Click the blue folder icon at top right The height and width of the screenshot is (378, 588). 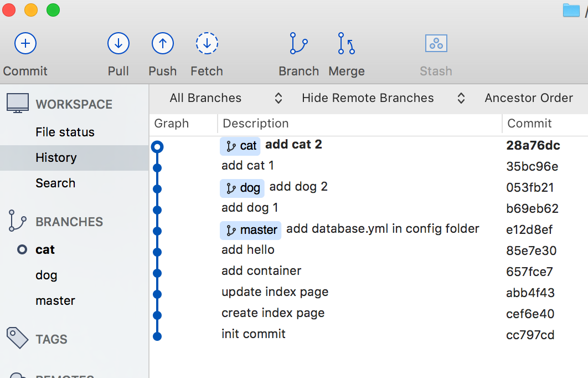coord(571,10)
